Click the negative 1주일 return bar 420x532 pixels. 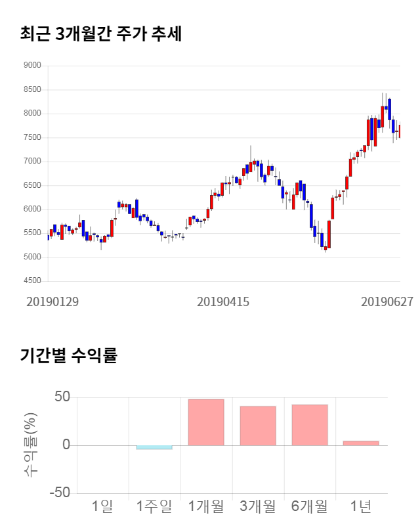tap(154, 447)
